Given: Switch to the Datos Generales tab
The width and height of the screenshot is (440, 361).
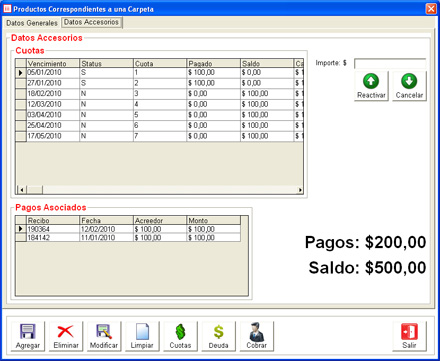Looking at the screenshot, I should (32, 23).
